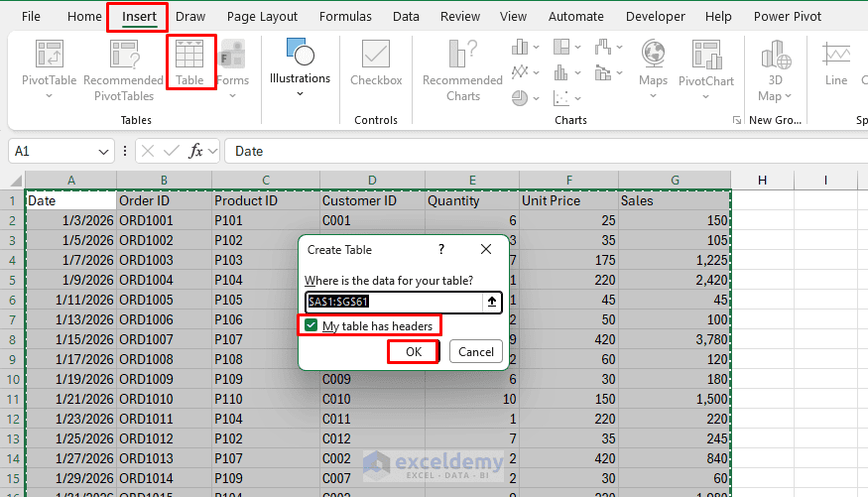The width and height of the screenshot is (868, 497).
Task: Click the pie or doughnut chart icon
Action: (x=520, y=98)
